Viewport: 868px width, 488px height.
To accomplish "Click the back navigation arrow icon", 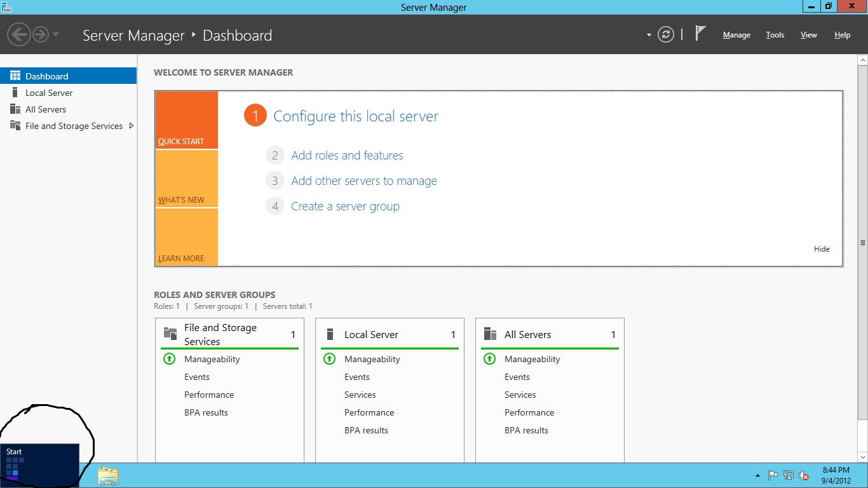I will pyautogui.click(x=20, y=34).
